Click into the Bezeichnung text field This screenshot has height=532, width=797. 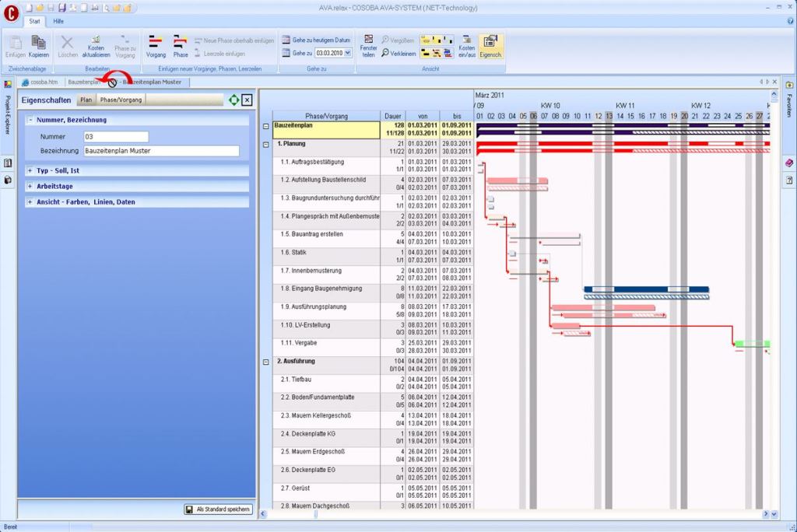point(161,151)
